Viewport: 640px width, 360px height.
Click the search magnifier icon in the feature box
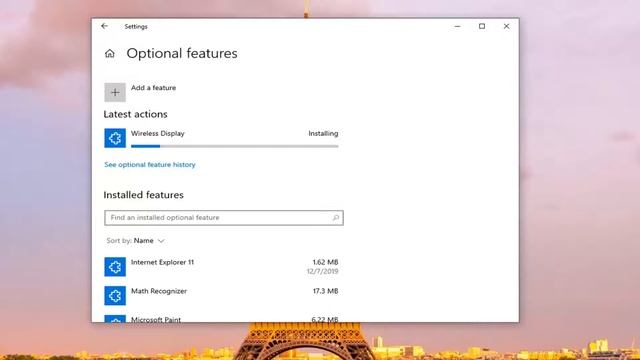point(336,218)
